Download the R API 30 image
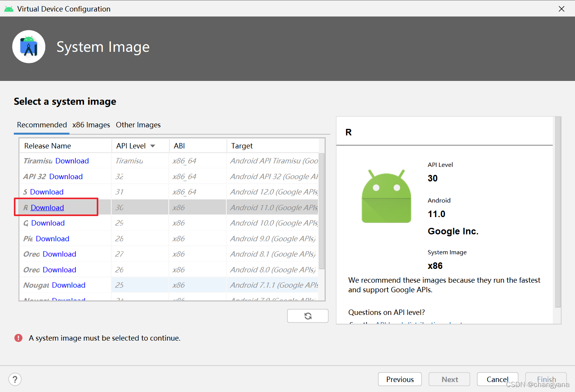Image resolution: width=575 pixels, height=392 pixels. (47, 208)
